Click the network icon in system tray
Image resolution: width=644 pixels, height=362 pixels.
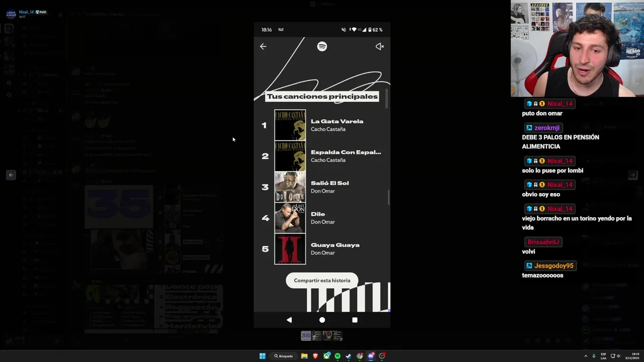pos(613,356)
